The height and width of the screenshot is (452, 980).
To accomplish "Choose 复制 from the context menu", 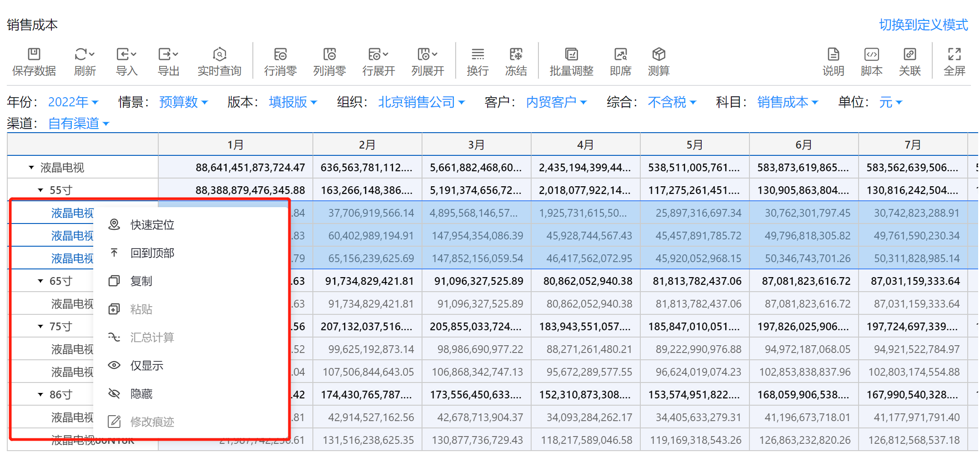I will tap(141, 281).
